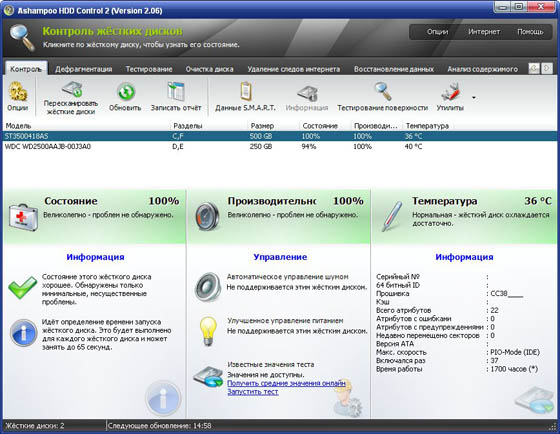Viewport: 560px width, 434px height.
Task: Click Записать отчёт report icon
Action: click(176, 91)
